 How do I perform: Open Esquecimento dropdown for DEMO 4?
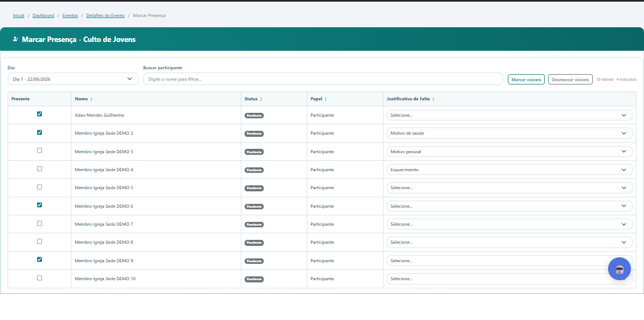(509, 170)
